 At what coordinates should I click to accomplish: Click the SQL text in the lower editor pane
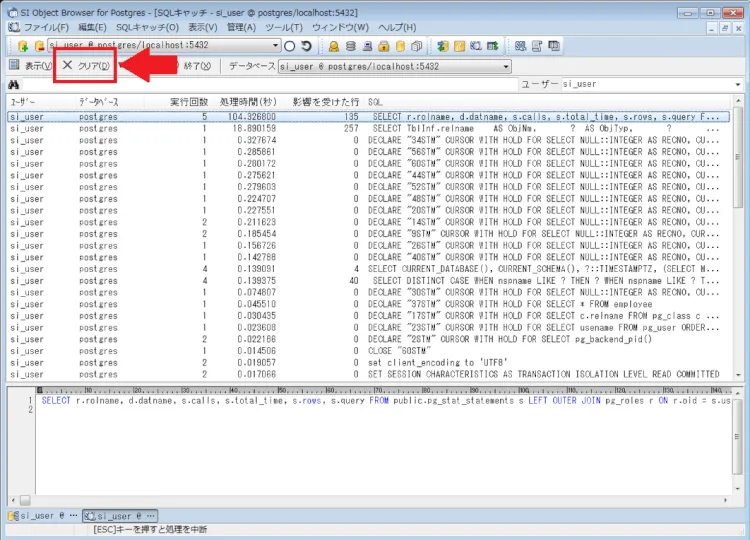click(x=386, y=401)
